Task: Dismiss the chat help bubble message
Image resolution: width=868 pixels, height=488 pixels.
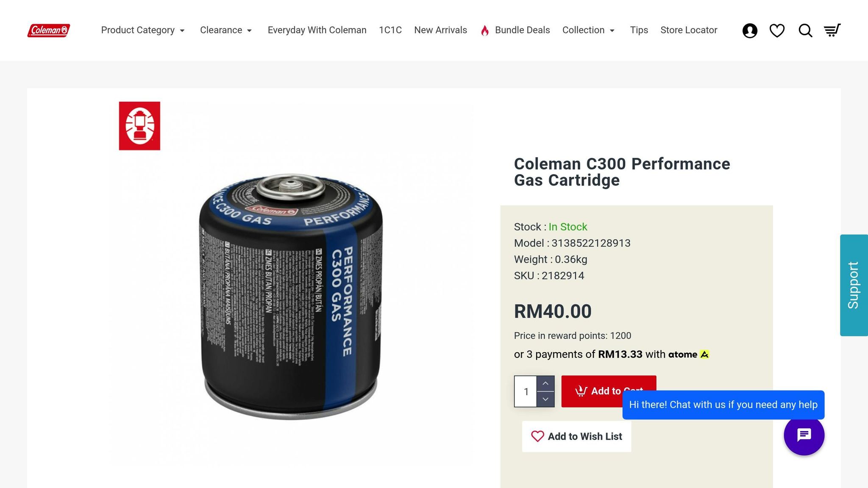Action: pyautogui.click(x=723, y=405)
